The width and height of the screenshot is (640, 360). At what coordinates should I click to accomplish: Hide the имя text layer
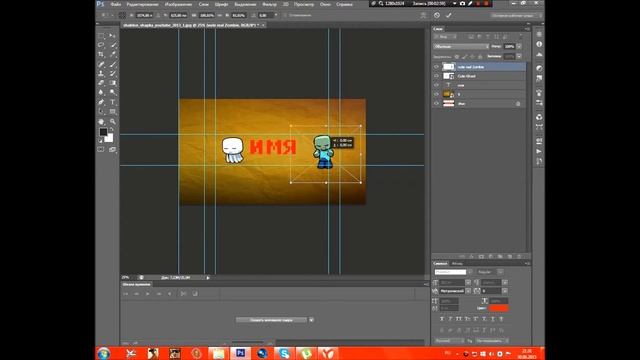436,85
